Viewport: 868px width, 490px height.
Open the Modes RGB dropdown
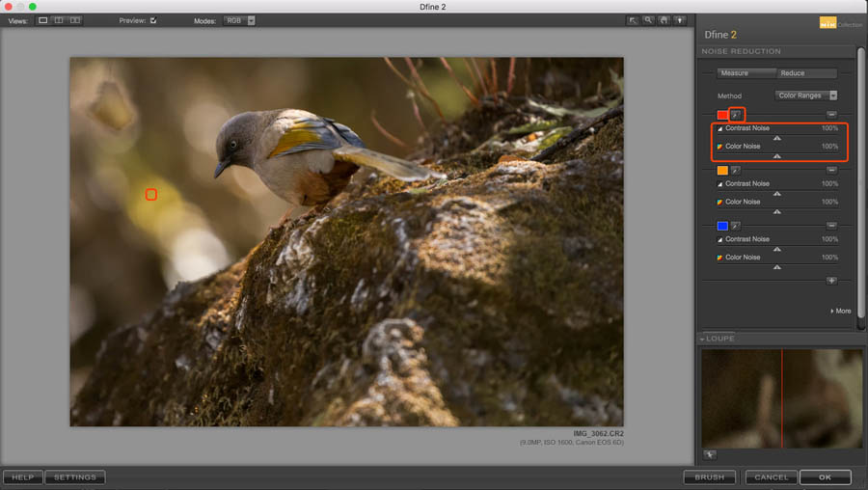click(x=239, y=20)
